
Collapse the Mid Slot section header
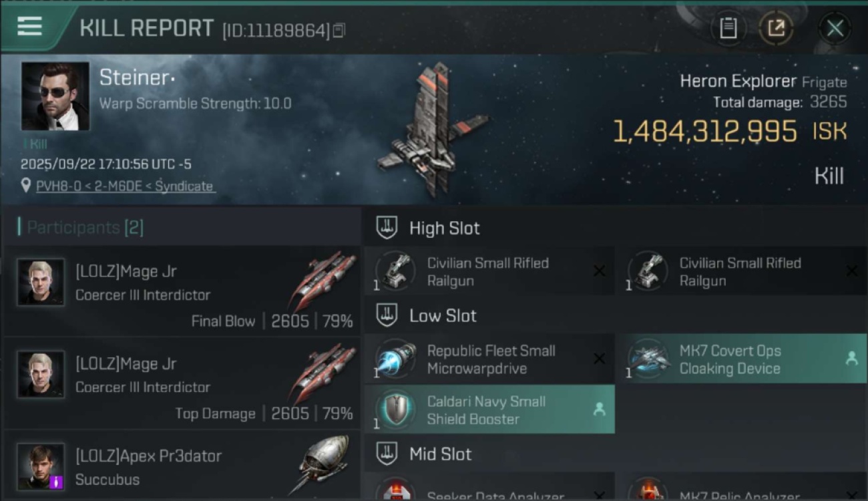614,454
